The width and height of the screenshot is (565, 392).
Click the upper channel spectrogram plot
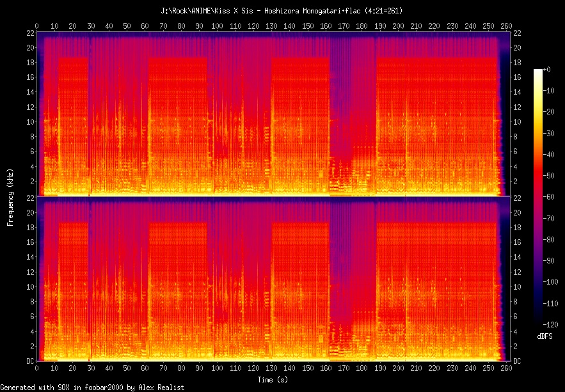(273, 114)
